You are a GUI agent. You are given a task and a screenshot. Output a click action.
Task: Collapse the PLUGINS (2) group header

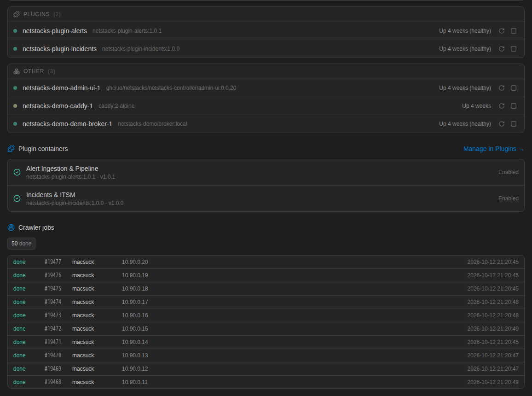pyautogui.click(x=266, y=14)
